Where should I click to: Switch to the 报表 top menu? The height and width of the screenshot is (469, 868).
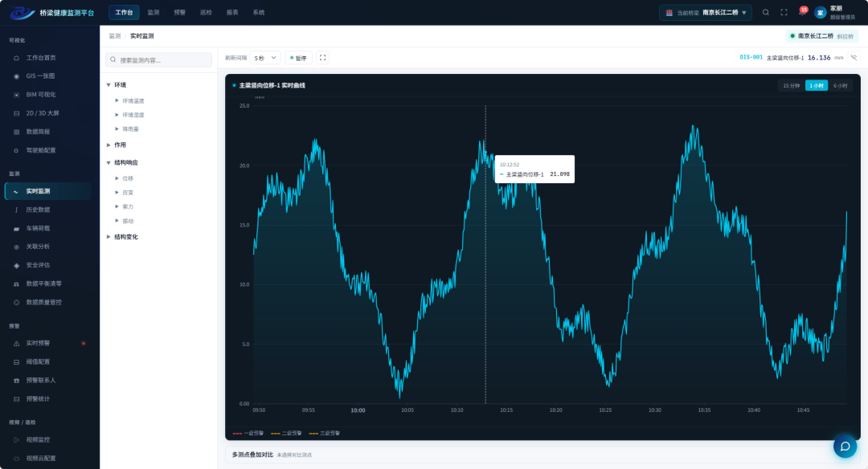pos(232,12)
